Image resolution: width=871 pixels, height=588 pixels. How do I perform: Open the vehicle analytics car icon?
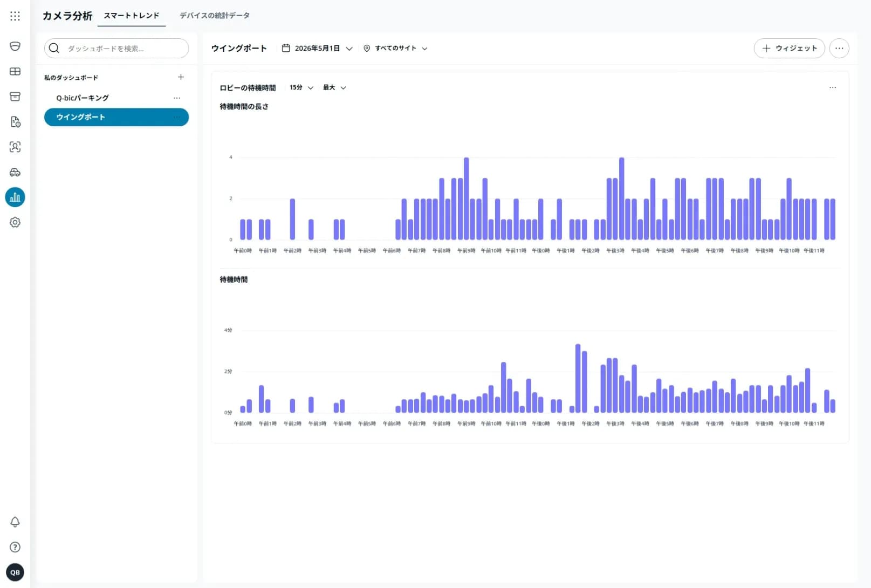[x=15, y=172]
